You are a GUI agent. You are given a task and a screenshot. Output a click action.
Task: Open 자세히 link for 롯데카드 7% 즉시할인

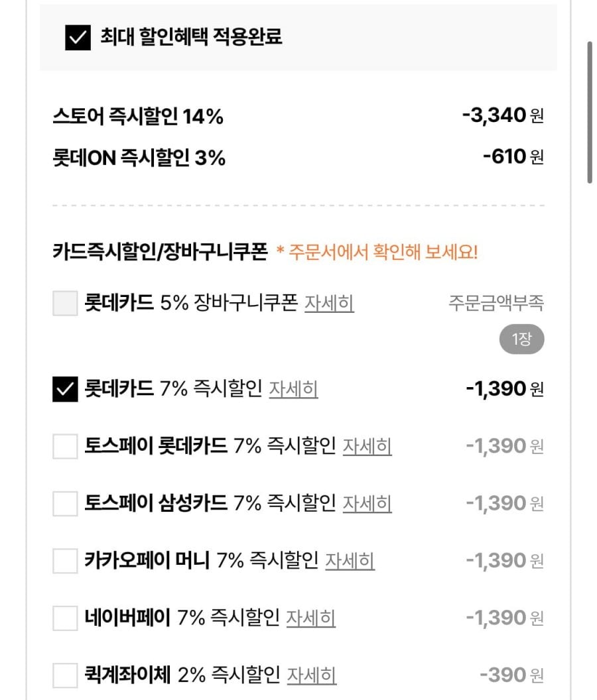tap(293, 389)
